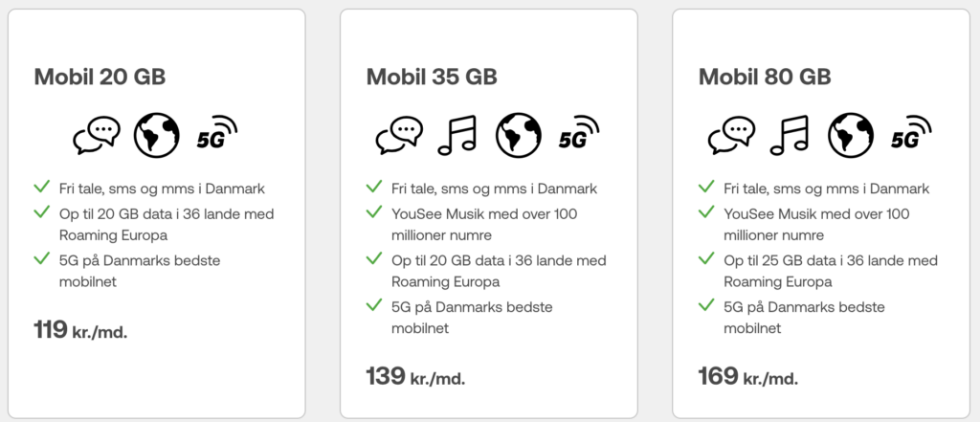Screen dimensions: 980x422
Task: Click the globe icon in Mobil 35 GB card
Action: (x=518, y=135)
